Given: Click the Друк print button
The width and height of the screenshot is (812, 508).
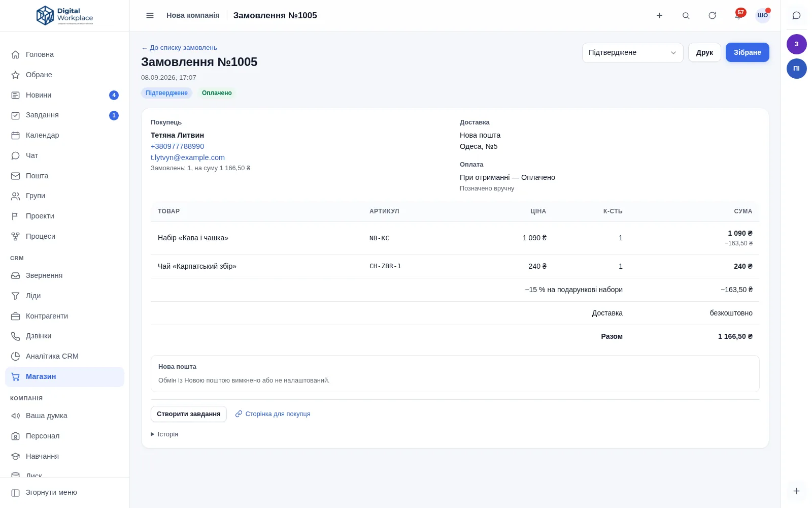Looking at the screenshot, I should click(704, 52).
